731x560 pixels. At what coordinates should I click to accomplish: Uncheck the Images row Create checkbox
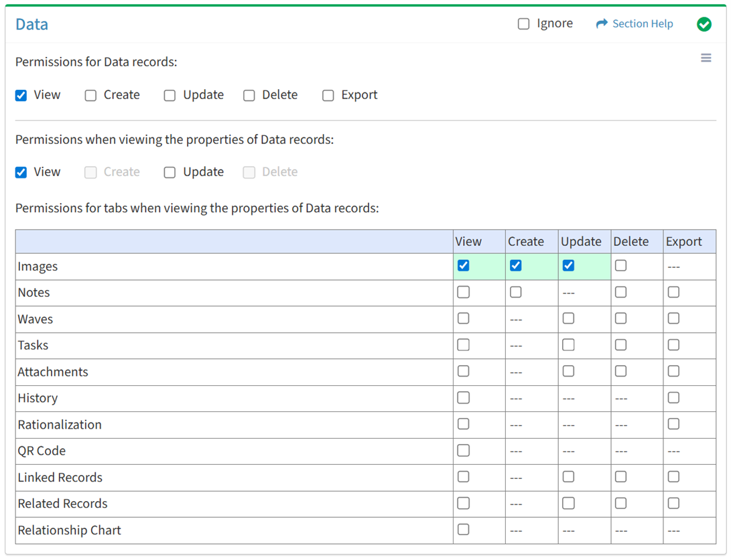(515, 266)
